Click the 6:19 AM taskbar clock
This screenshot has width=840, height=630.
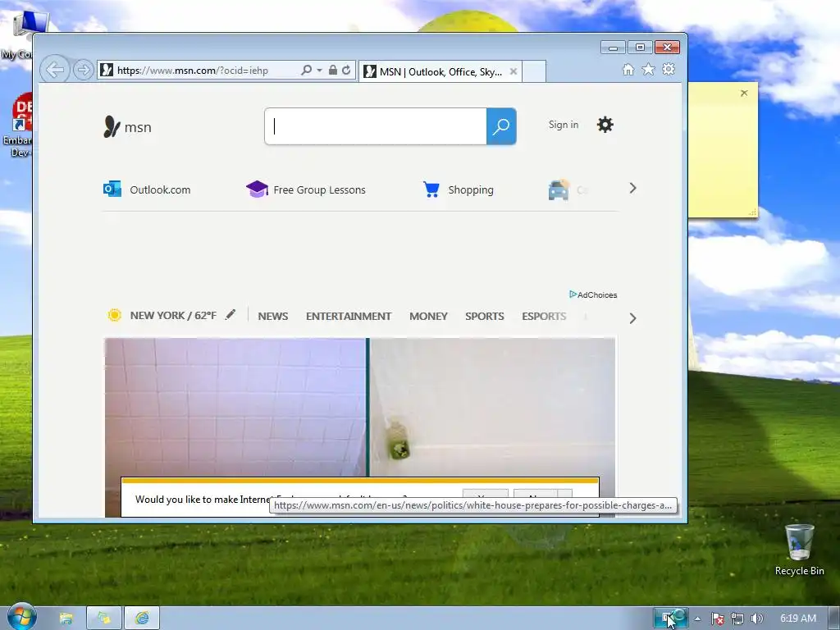[798, 619]
